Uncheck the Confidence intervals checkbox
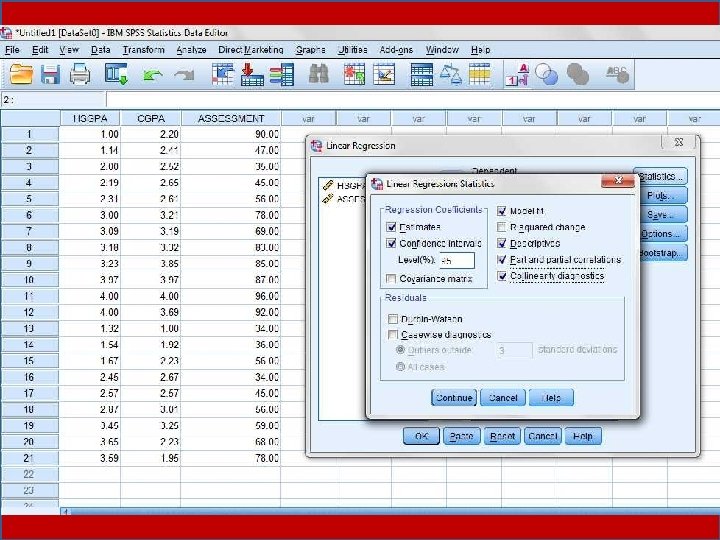This screenshot has width=720, height=540. pos(391,243)
